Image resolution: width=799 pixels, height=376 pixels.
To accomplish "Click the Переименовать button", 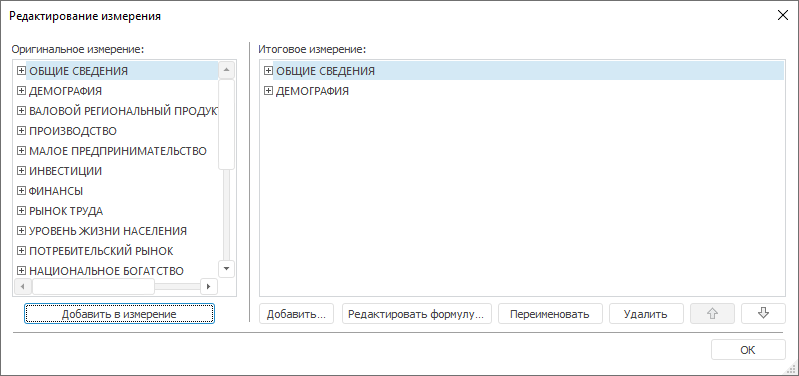I will pyautogui.click(x=550, y=314).
